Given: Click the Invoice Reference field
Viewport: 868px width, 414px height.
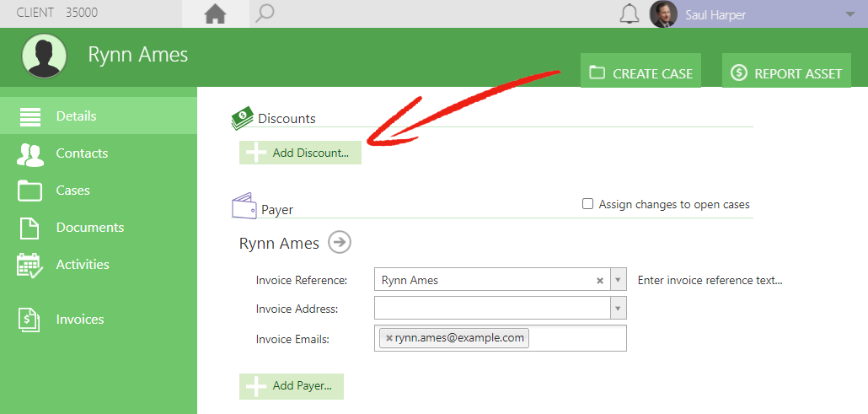Looking at the screenshot, I should [x=492, y=280].
